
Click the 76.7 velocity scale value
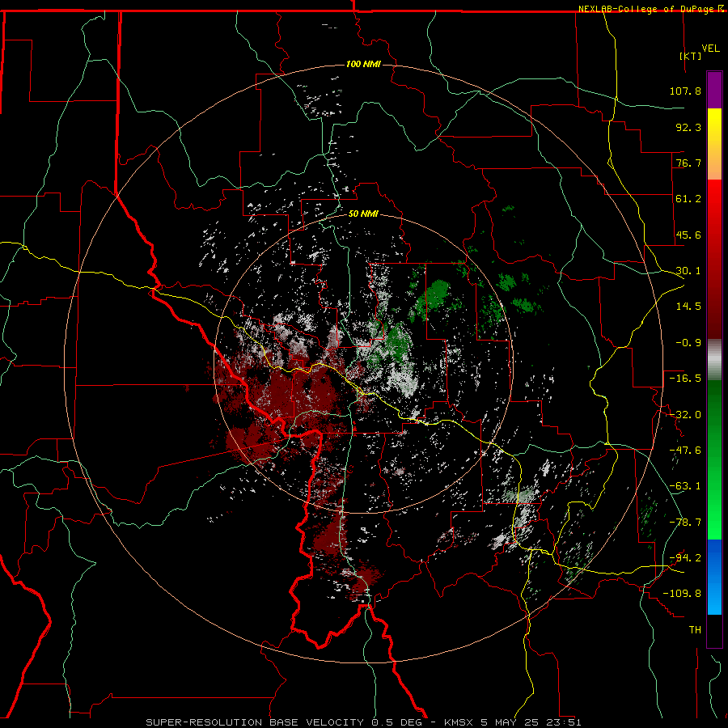[x=688, y=163]
